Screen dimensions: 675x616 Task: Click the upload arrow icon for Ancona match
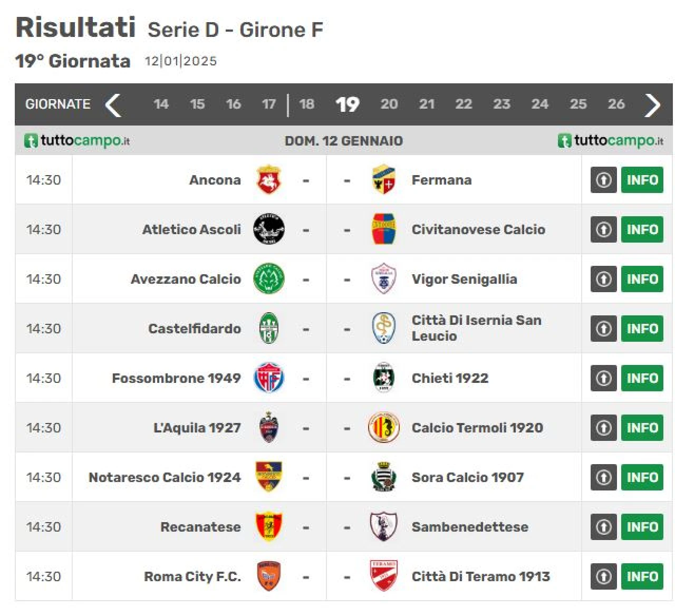point(604,180)
